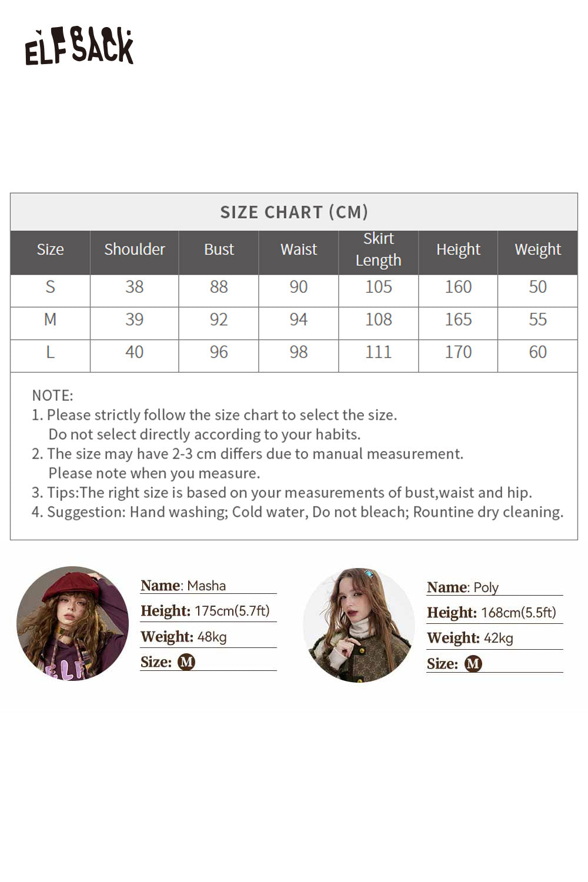This screenshot has height=882, width=588.
Task: Click the Skirt Length column header
Action: pyautogui.click(x=379, y=249)
